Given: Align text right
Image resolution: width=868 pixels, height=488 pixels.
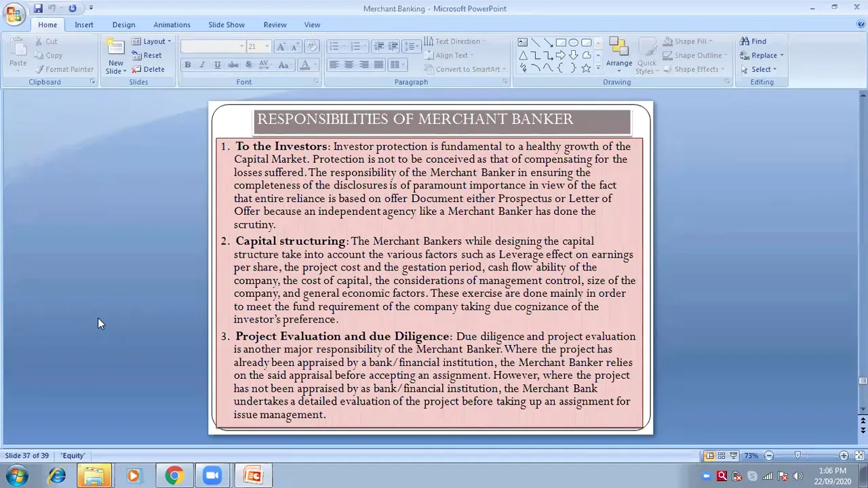Looking at the screenshot, I should [364, 65].
